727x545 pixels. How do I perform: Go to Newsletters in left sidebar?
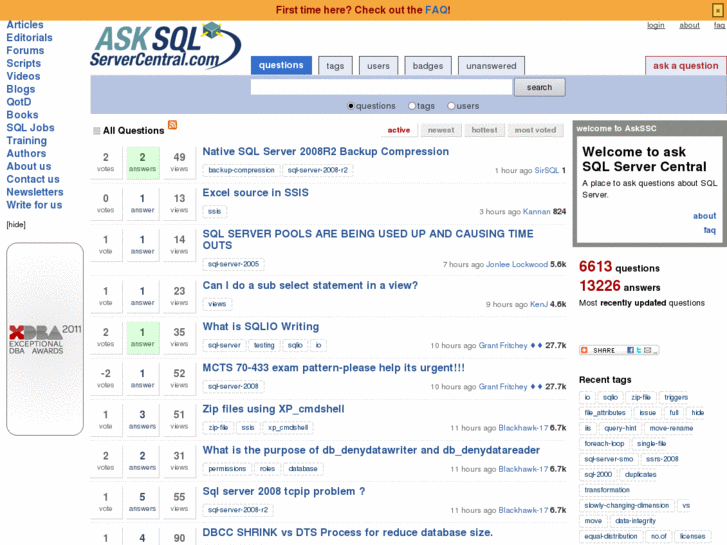[35, 192]
